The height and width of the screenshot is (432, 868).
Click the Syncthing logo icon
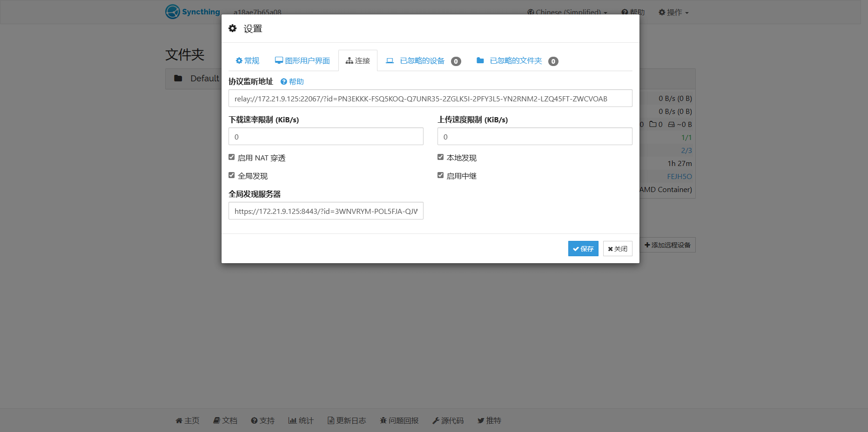tap(173, 12)
